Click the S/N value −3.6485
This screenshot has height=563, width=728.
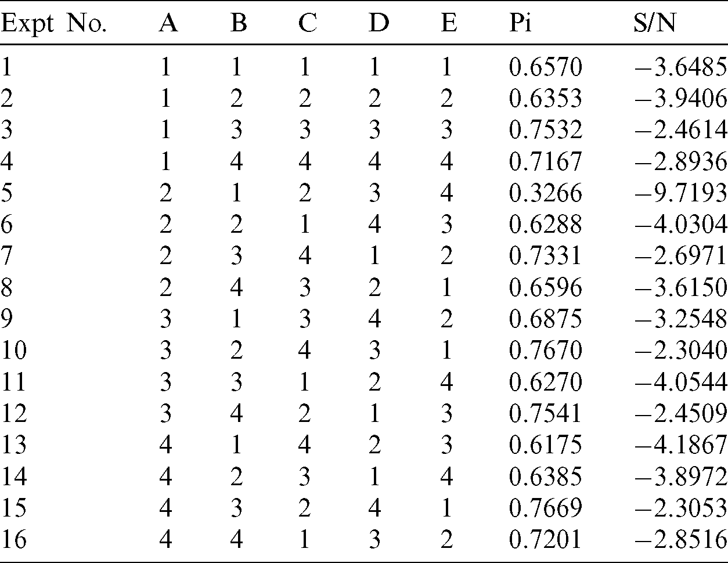click(680, 68)
